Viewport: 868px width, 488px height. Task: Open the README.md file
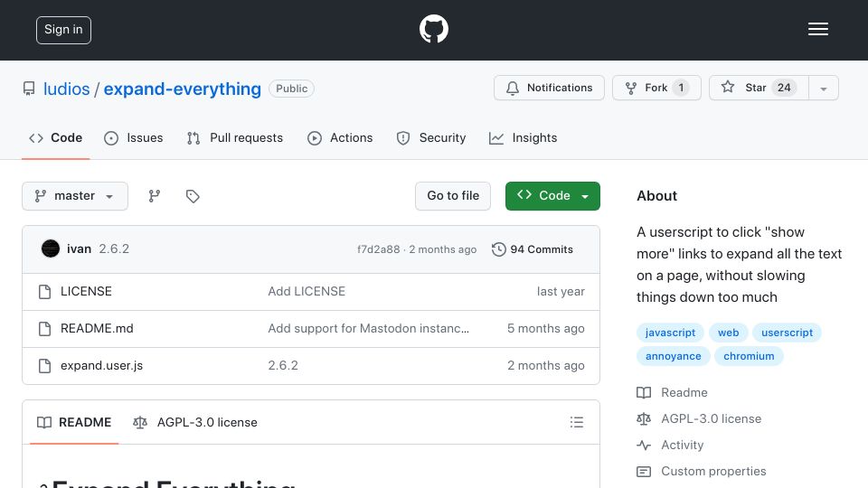97,329
